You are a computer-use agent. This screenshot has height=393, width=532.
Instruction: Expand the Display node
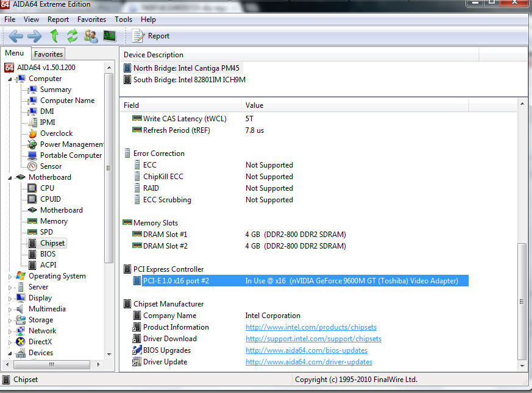pos(10,299)
